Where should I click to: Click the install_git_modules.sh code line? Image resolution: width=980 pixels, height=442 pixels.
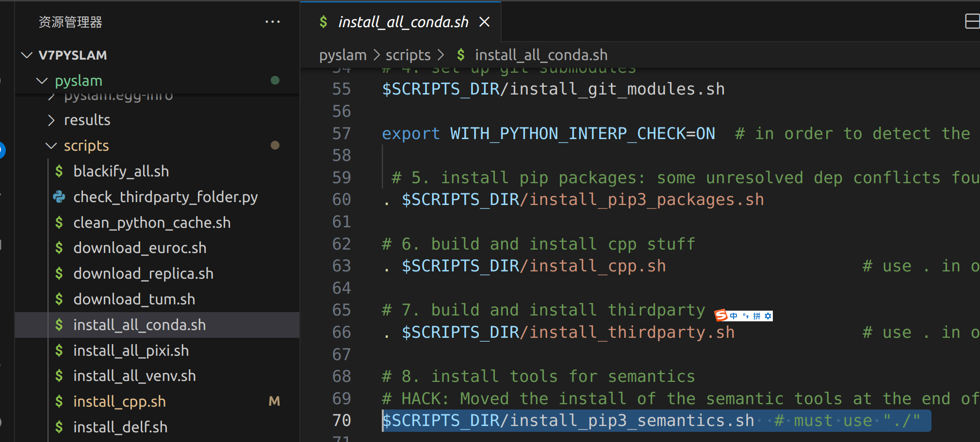[x=554, y=89]
